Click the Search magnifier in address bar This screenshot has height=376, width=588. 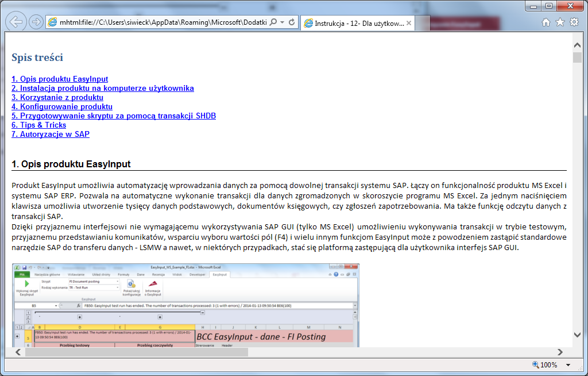[274, 22]
